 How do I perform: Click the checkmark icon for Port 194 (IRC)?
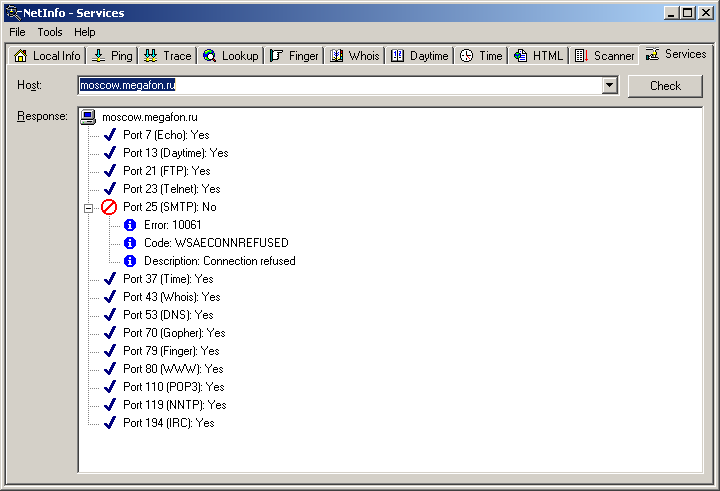coord(110,423)
